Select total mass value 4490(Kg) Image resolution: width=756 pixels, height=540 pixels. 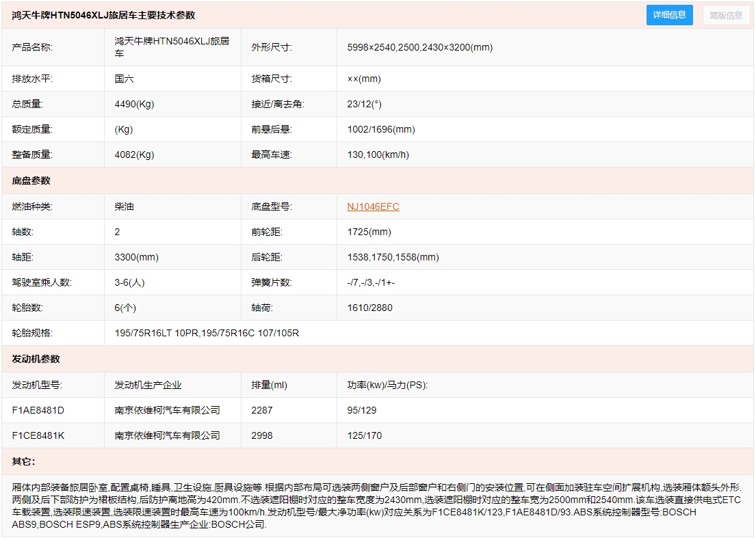[135, 104]
